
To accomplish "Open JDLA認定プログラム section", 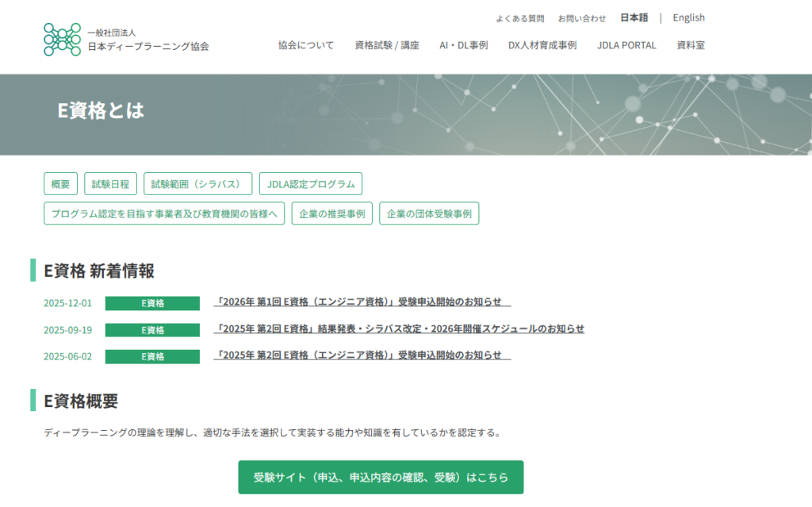I will pyautogui.click(x=310, y=184).
